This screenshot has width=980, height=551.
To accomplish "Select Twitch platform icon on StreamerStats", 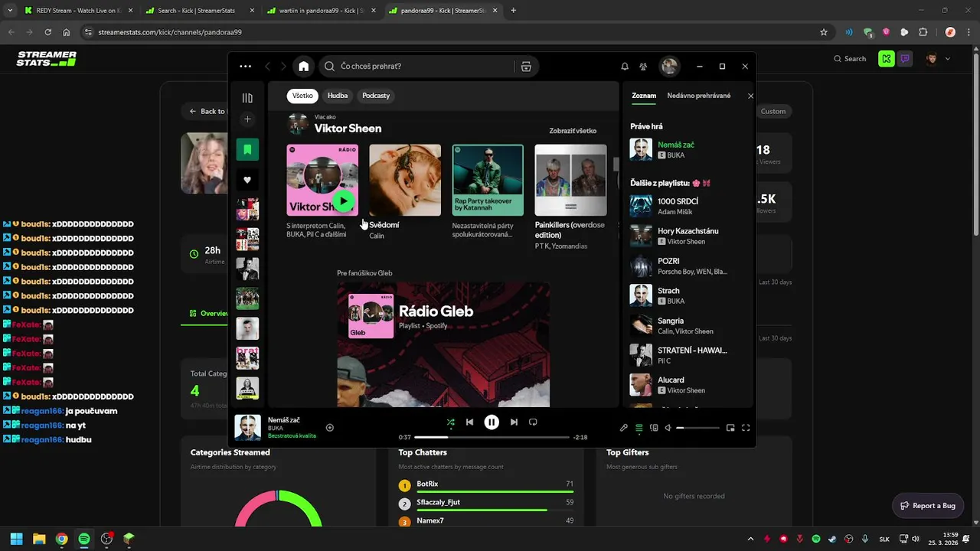I will pyautogui.click(x=905, y=59).
